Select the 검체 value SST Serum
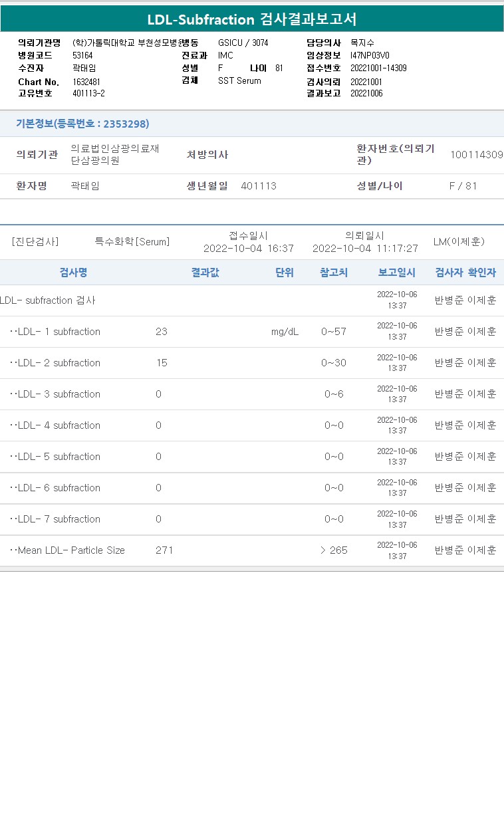This screenshot has width=504, height=819. pyautogui.click(x=239, y=80)
